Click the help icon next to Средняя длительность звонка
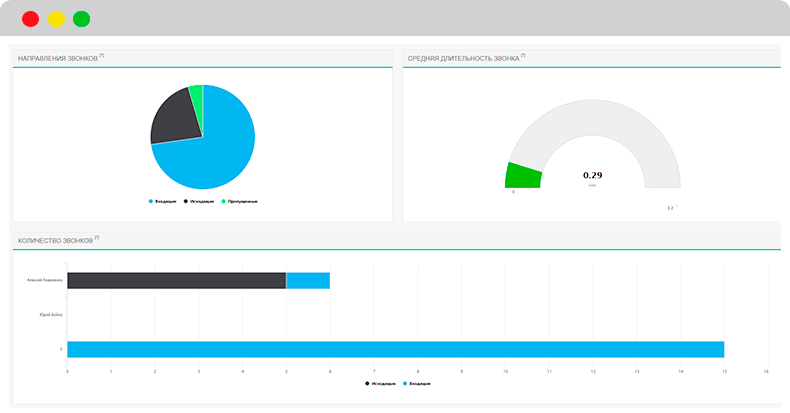The width and height of the screenshot is (790, 413). [x=523, y=56]
